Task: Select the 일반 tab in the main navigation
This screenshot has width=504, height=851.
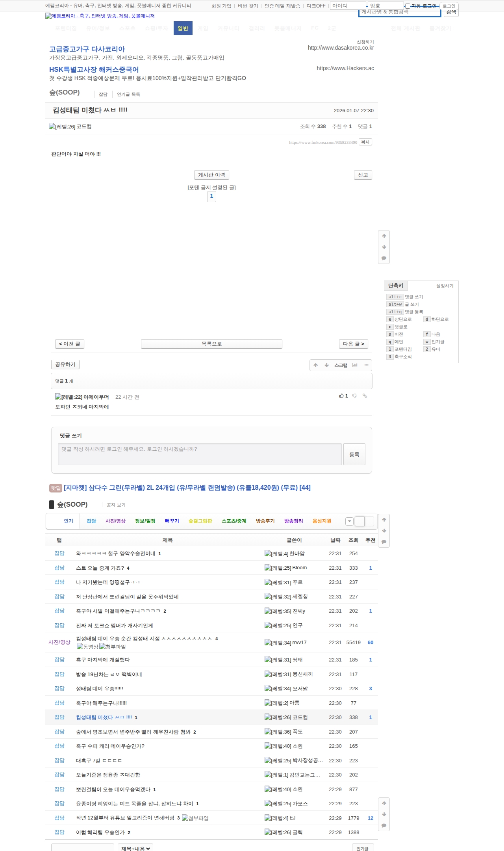Action: 183,28
